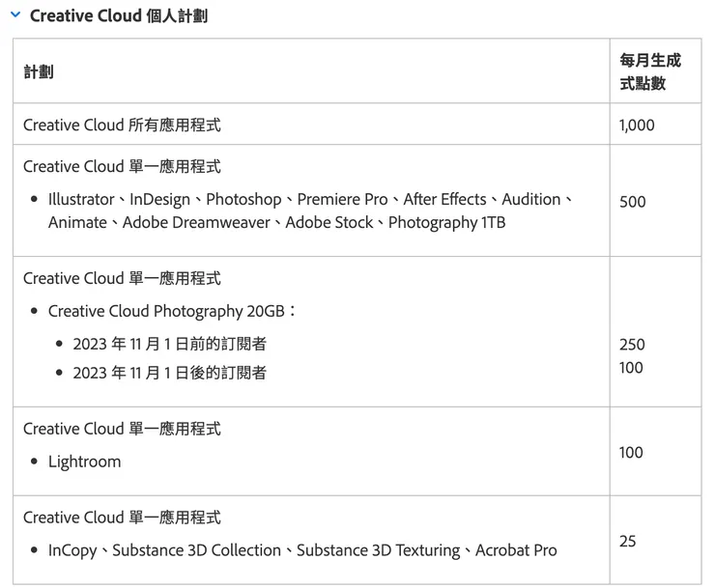The width and height of the screenshot is (715, 588).
Task: Click the Creative Cloud 個人計劃 heading
Action: coord(119,16)
